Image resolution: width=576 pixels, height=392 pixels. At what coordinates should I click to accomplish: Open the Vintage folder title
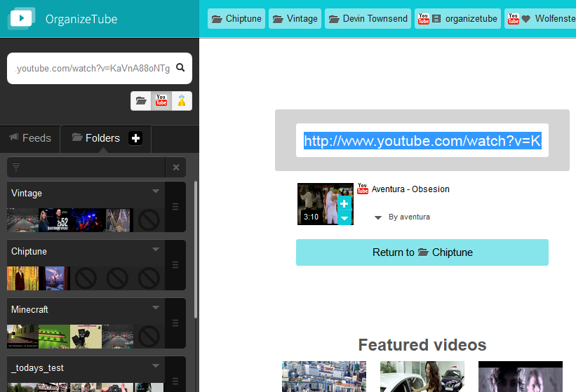27,194
